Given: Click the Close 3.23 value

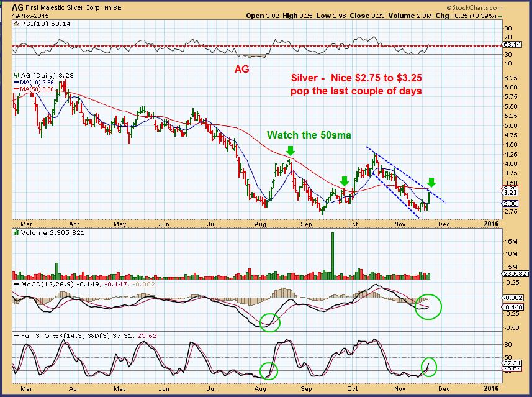Looking at the screenshot, I should (367, 16).
